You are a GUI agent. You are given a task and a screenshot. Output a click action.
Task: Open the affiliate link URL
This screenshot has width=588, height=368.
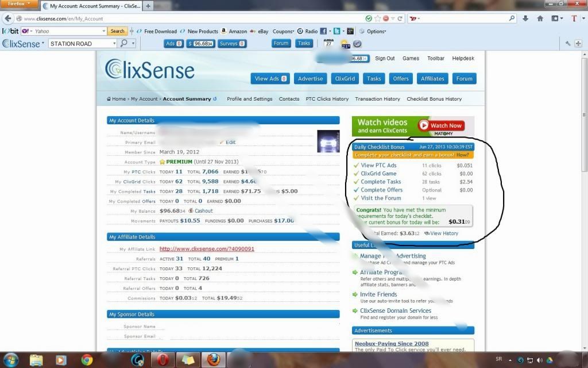[x=207, y=249]
